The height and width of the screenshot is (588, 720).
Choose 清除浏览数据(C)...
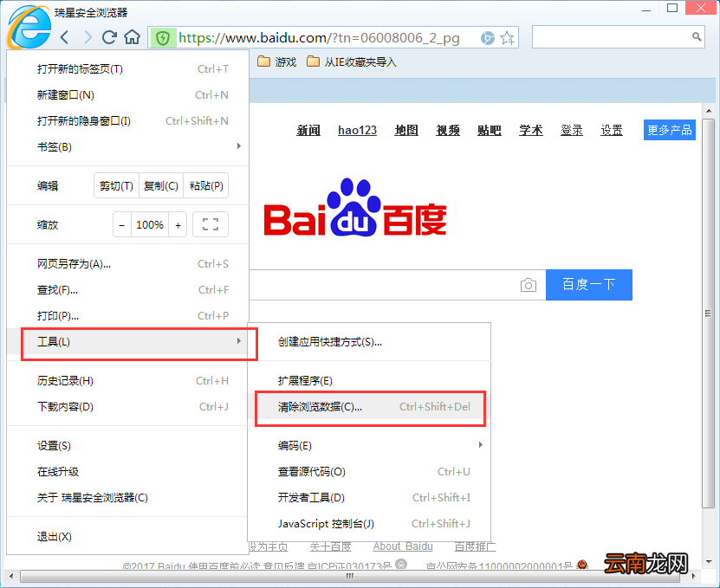pyautogui.click(x=369, y=407)
